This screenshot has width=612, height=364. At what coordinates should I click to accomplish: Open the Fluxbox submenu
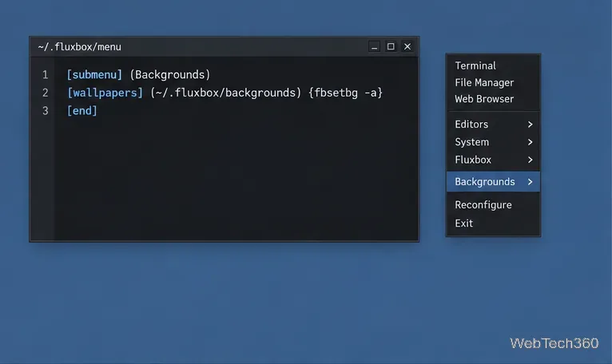point(493,160)
